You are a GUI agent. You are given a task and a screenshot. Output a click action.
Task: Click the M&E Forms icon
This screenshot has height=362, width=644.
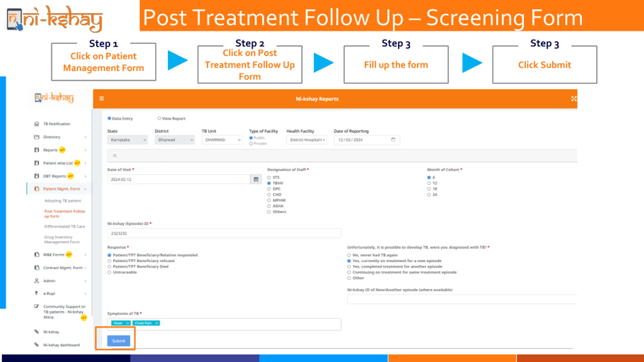[x=37, y=254]
